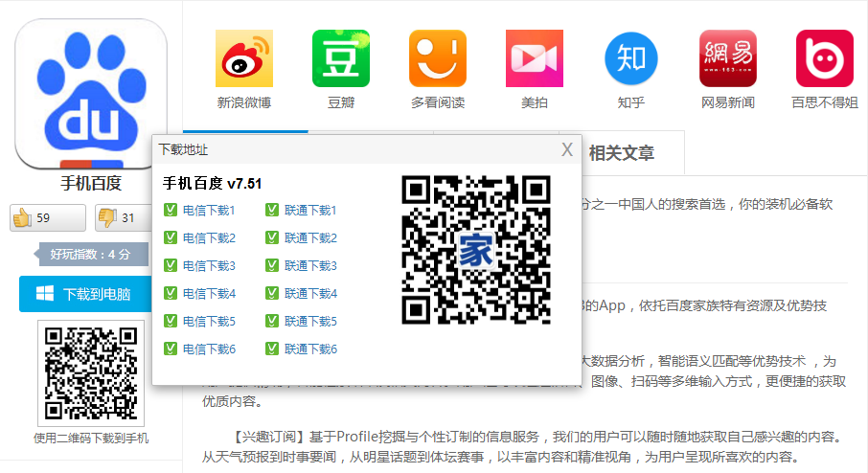Open the 美拍 app icon

click(535, 58)
